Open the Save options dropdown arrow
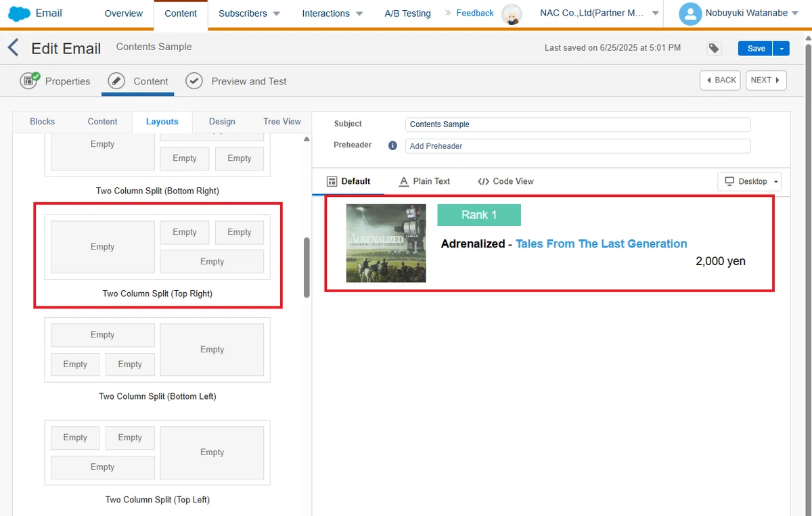The image size is (812, 516). 782,49
